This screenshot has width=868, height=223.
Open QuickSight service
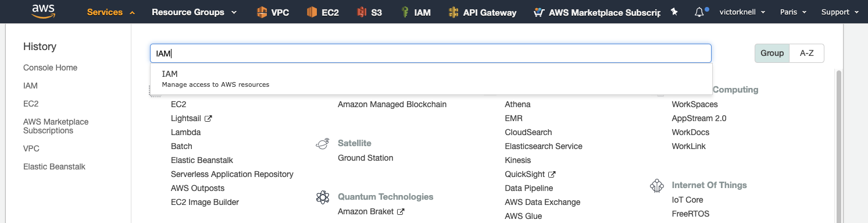(x=525, y=174)
